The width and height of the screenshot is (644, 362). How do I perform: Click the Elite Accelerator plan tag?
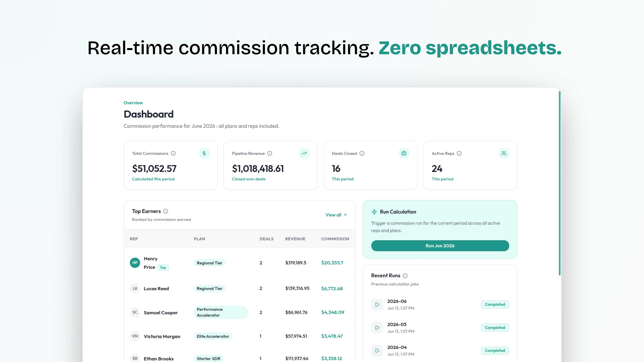click(213, 337)
